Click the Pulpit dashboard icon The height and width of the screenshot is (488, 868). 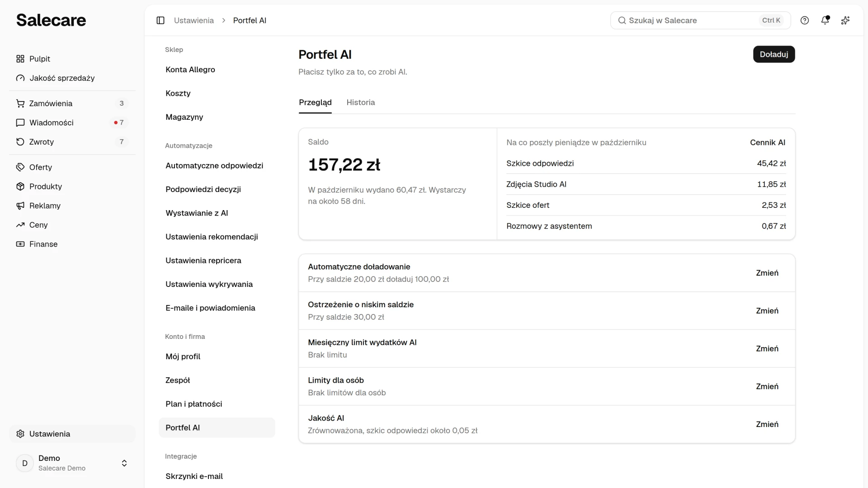[x=20, y=59]
